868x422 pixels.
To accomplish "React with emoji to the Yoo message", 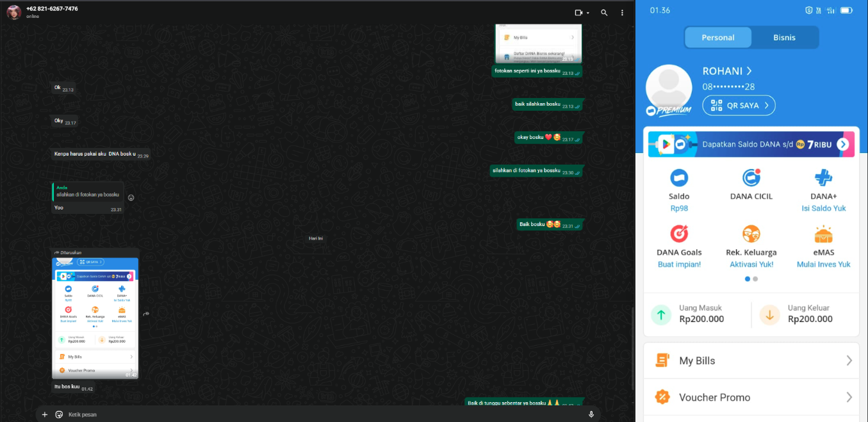I will [131, 198].
